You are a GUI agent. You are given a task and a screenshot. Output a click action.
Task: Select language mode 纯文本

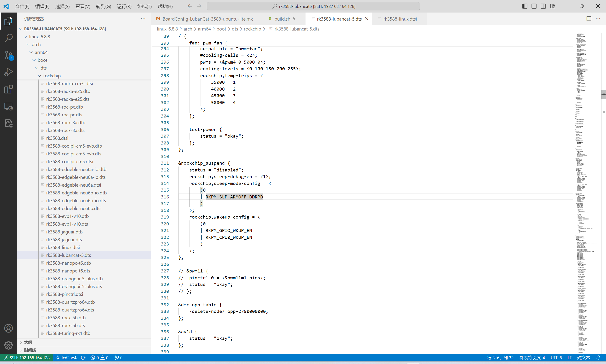click(584, 358)
